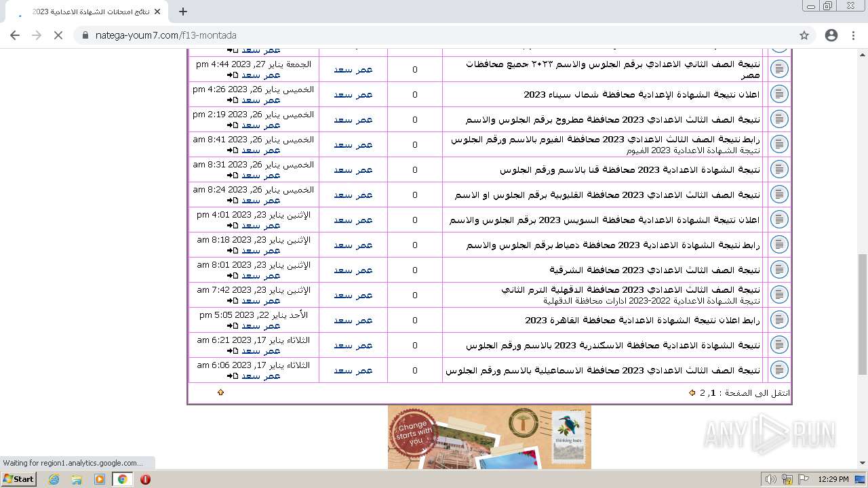
Task: Click the topic icon beside the Suez topic
Action: coord(780,220)
